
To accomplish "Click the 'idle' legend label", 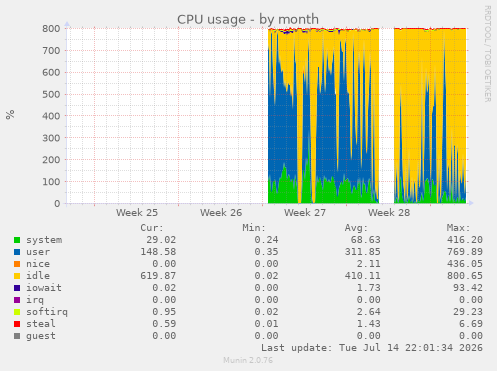I will 38,276.
